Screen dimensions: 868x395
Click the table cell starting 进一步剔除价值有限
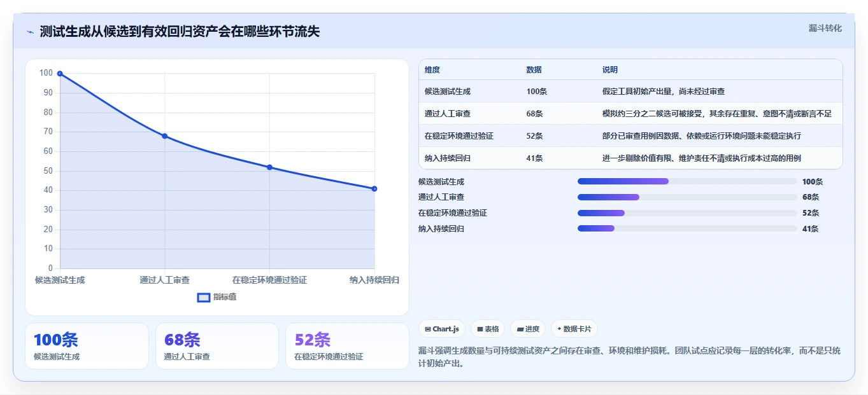click(x=702, y=158)
